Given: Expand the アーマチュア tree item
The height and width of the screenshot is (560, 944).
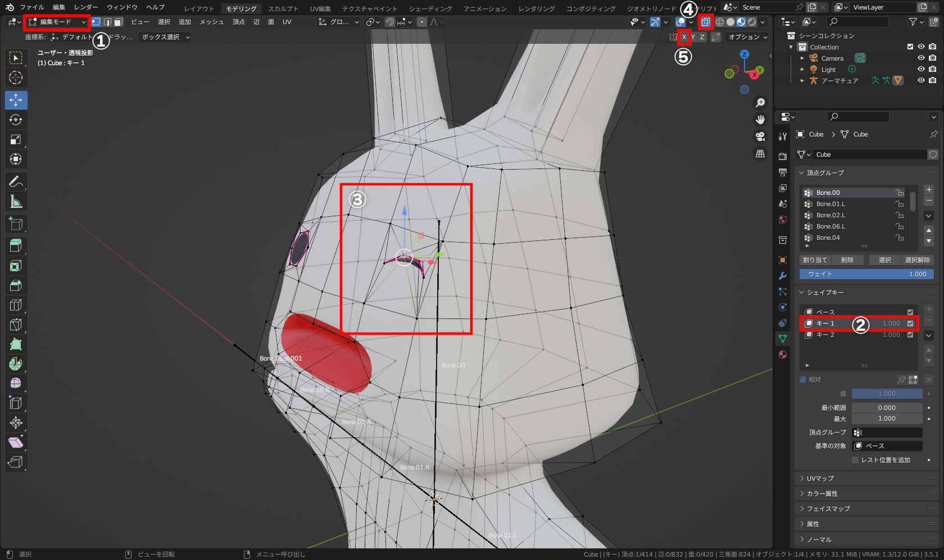Looking at the screenshot, I should (802, 81).
